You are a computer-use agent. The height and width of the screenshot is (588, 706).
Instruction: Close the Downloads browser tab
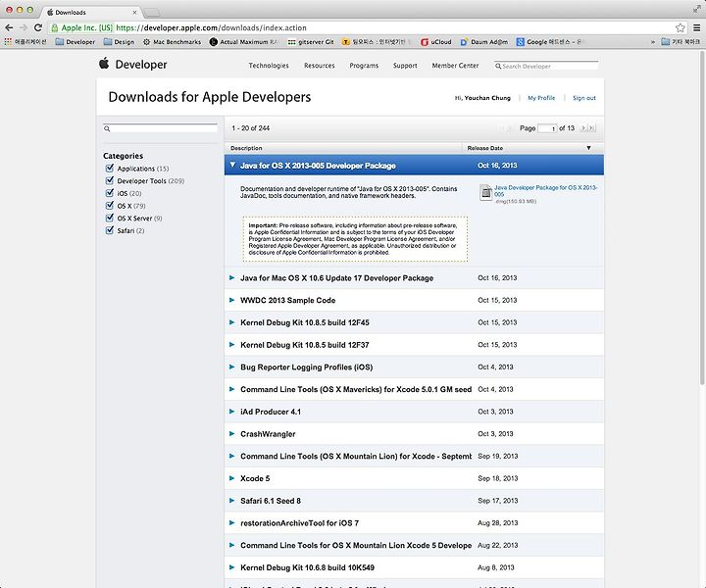click(134, 12)
